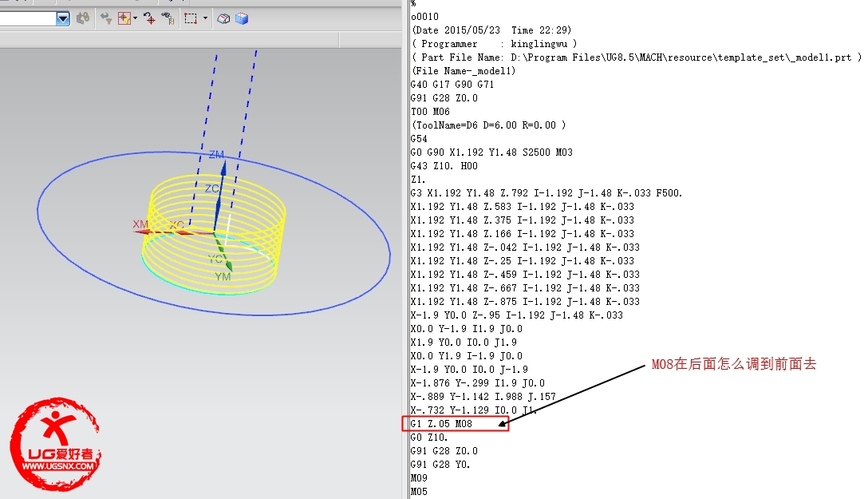Click the 'T00 M06' tool change line
Screen dimensions: 868x499
[x=430, y=111]
